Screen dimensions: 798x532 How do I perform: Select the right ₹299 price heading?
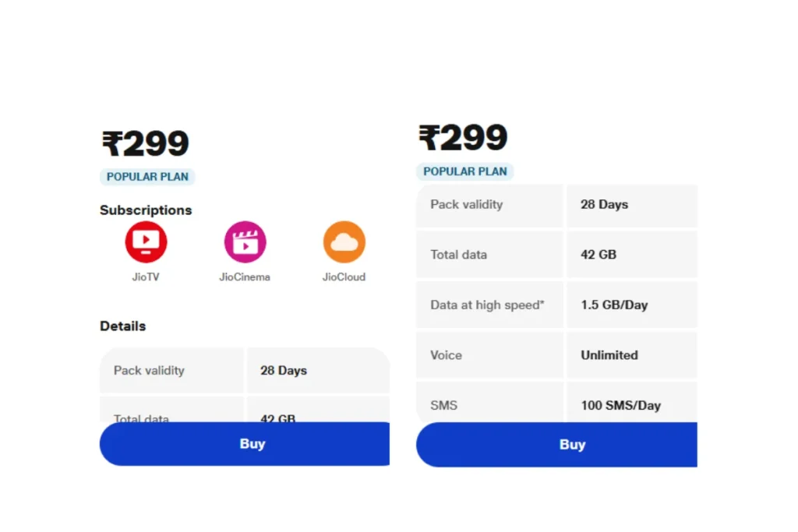[463, 138]
